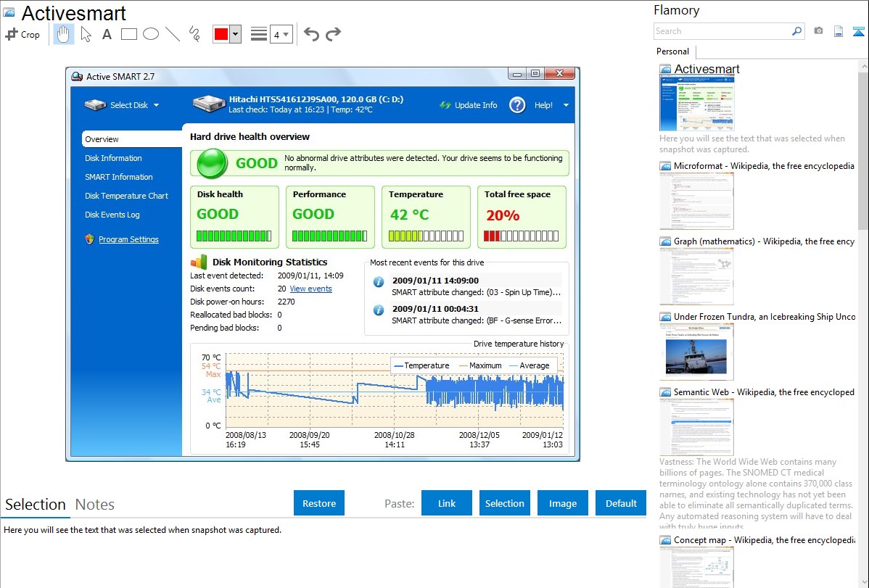This screenshot has height=588, width=869.
Task: Undo the last annotation
Action: pyautogui.click(x=311, y=34)
